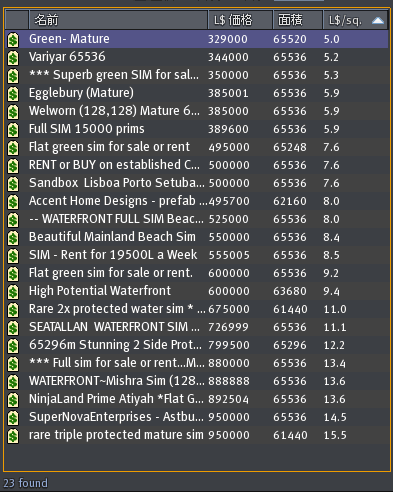Viewport: 393px width, 492px height.
Task: Click the dollar icon for WATERFRONT FULL SIM Beac row
Action: point(13,219)
